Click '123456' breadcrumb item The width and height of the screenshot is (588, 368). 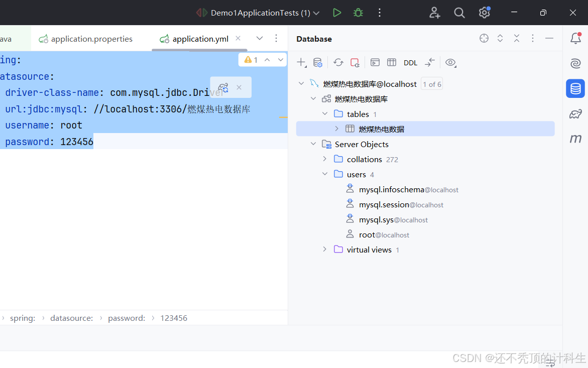[174, 318]
